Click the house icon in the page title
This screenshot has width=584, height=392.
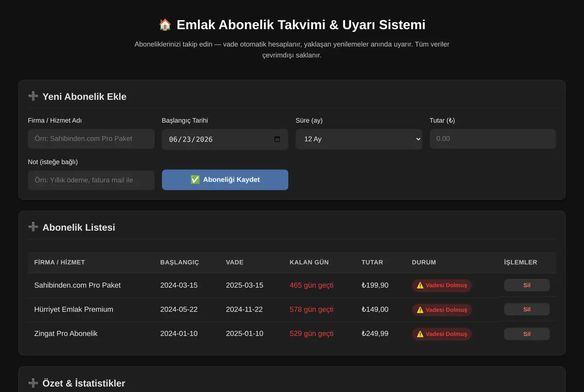pyautogui.click(x=165, y=25)
